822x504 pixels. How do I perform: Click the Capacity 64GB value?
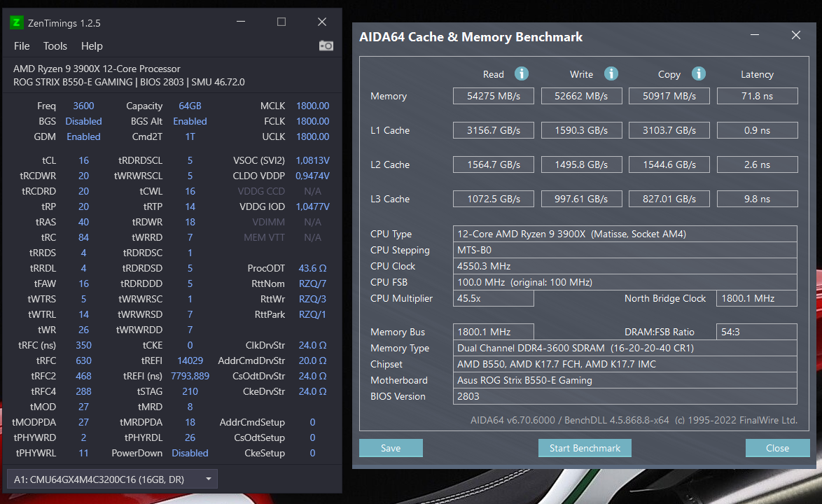click(190, 106)
